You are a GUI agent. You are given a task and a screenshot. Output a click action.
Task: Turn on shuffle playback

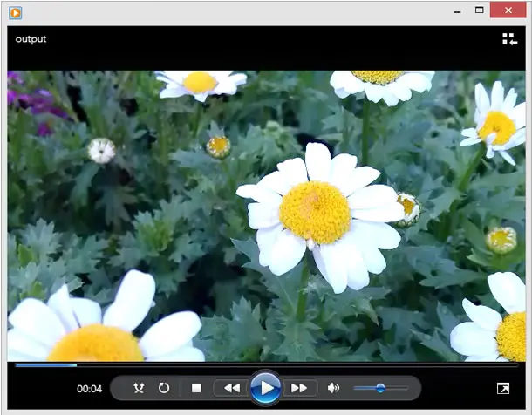(x=139, y=388)
